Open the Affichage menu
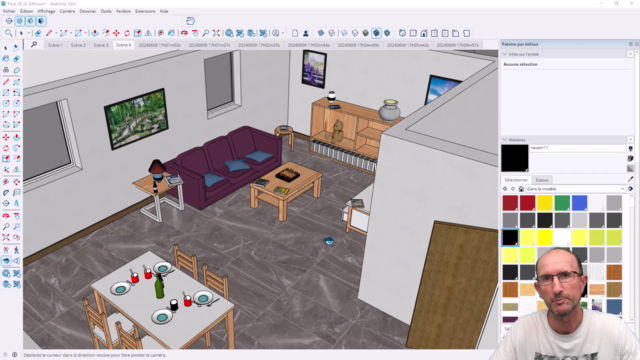The image size is (640, 360). click(x=46, y=11)
